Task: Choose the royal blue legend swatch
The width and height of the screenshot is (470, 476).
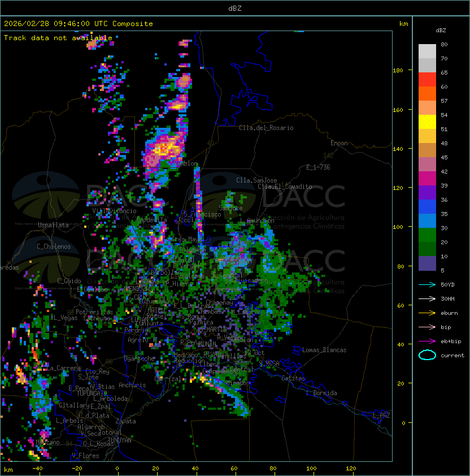Action: coord(427,207)
